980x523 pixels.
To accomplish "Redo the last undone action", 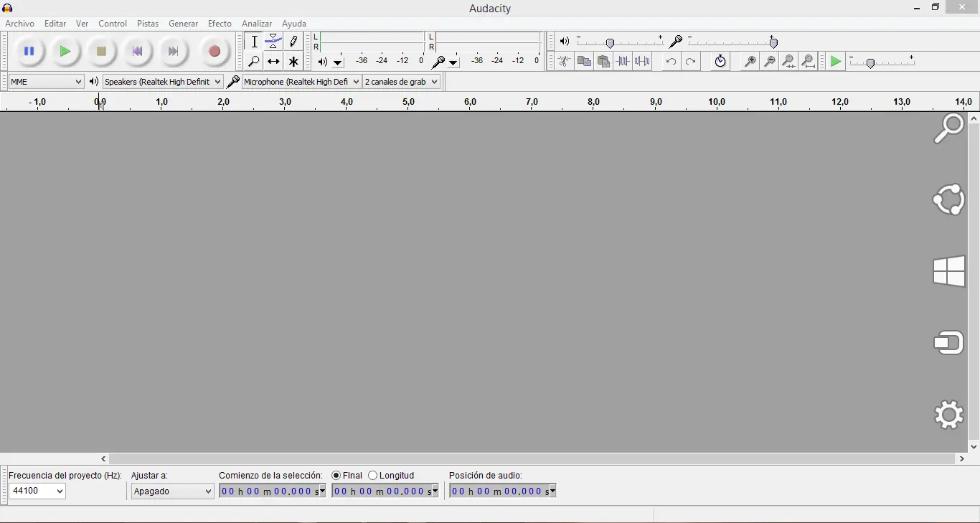I will 690,62.
